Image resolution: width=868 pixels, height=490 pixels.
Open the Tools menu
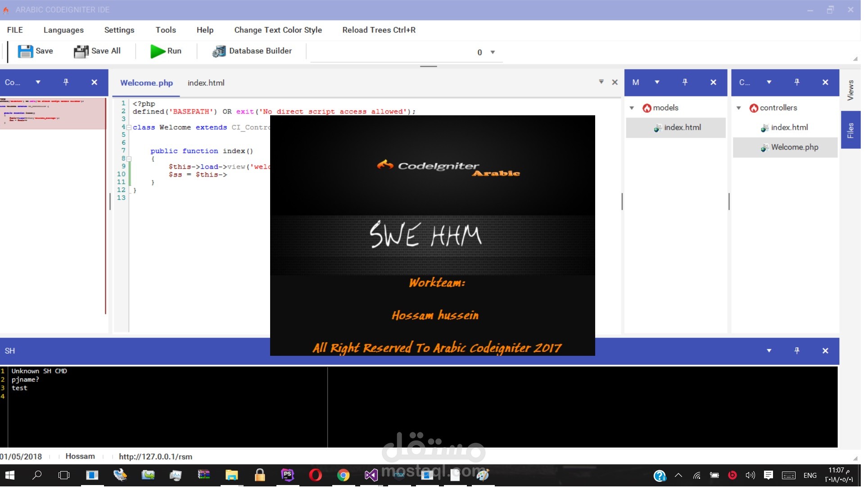[x=166, y=30]
